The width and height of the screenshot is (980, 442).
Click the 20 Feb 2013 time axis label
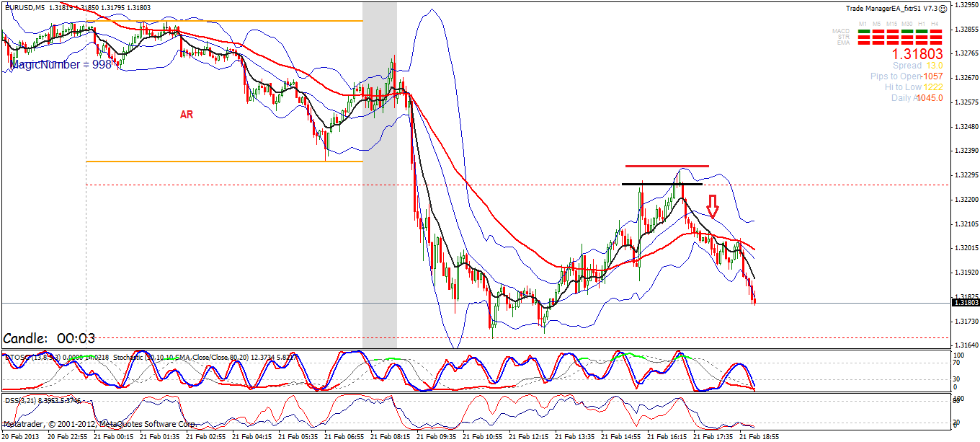coord(19,436)
